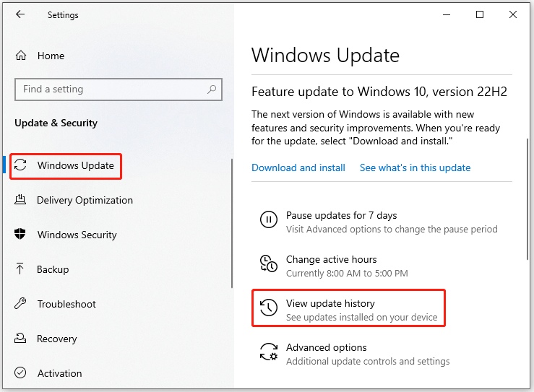Click the Delivery Optimization icon
This screenshot has height=392, width=534.
[20, 199]
